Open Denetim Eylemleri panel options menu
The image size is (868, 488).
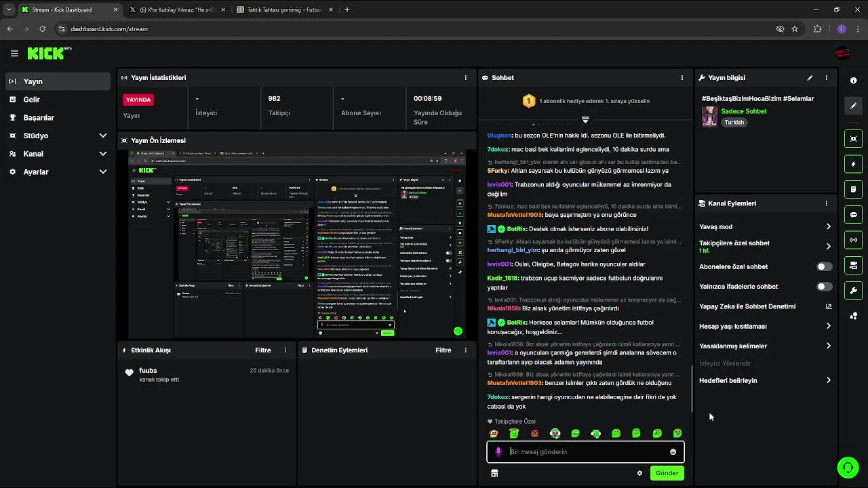pyautogui.click(x=465, y=350)
